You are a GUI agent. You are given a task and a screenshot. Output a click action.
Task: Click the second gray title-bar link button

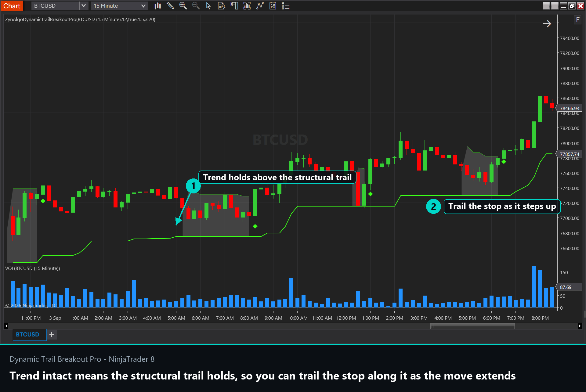[x=555, y=6]
